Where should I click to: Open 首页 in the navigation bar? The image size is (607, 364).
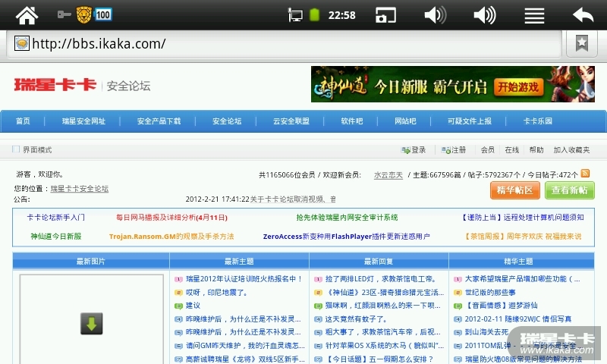[x=23, y=121]
